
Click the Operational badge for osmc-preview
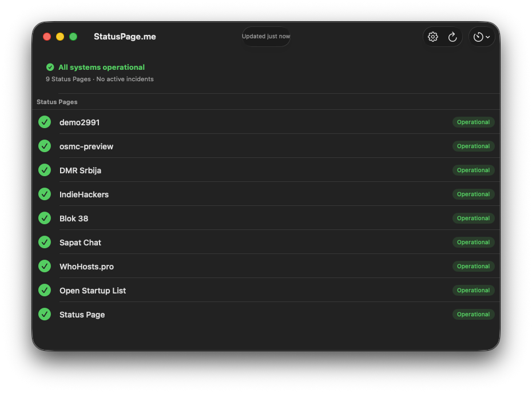point(473,146)
